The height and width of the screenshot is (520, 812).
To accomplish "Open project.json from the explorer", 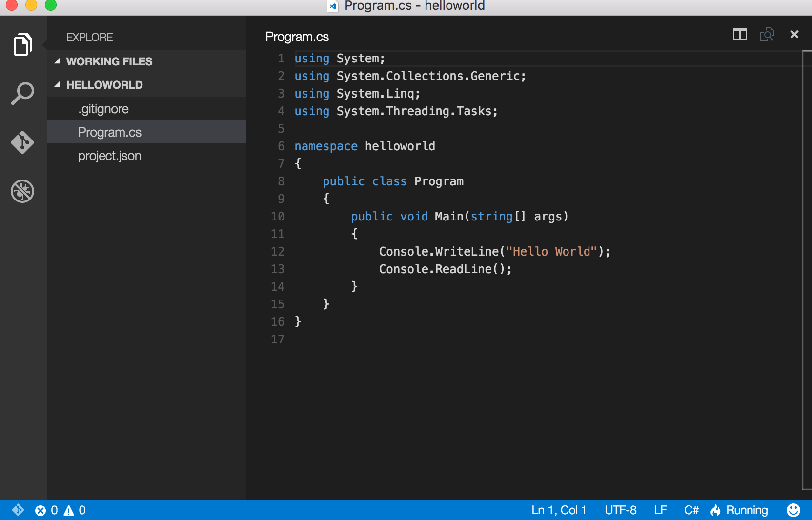I will pyautogui.click(x=110, y=156).
